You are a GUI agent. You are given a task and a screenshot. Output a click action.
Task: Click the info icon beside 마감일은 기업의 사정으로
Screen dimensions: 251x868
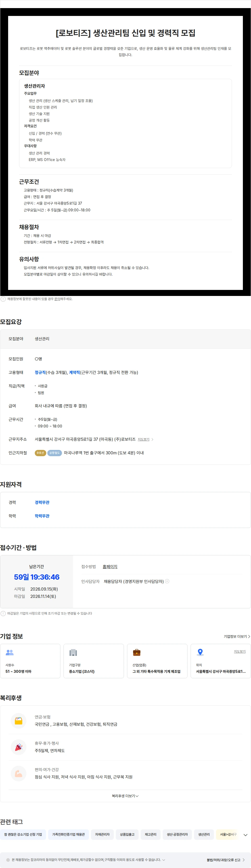pyautogui.click(x=3, y=613)
